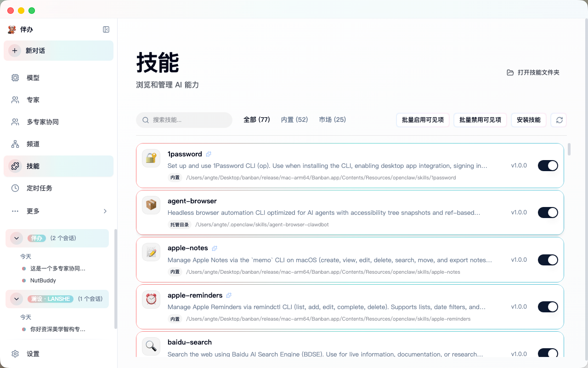The image size is (588, 368).
Task: Open 设置 from the sidebar bottom
Action: (33, 354)
